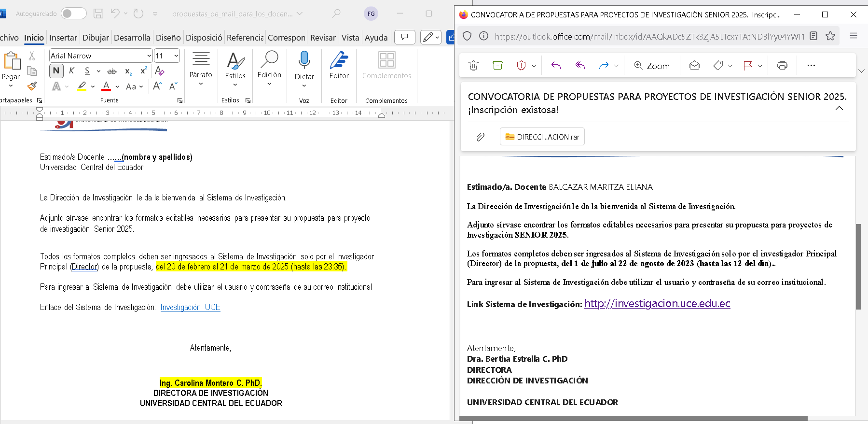Click the Reply All double arrow
This screenshot has width=868, height=424.
click(x=580, y=65)
